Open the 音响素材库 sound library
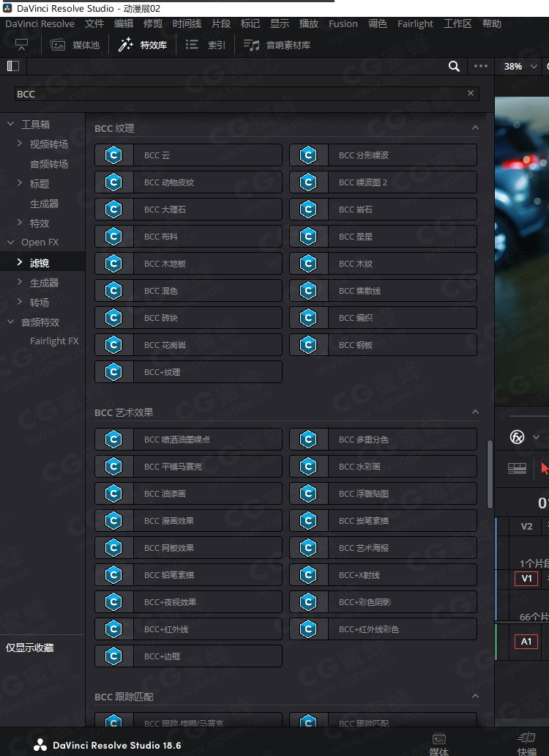 277,45
